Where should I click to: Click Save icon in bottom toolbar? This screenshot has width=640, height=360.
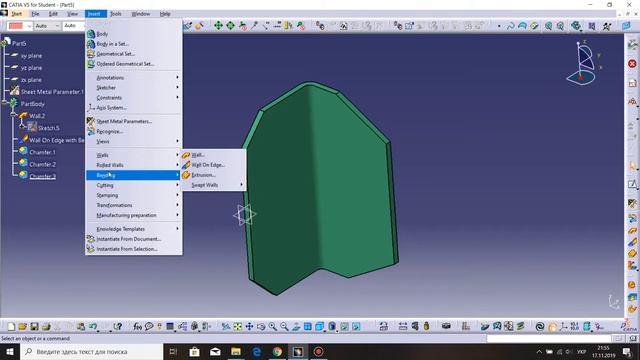tap(34, 327)
